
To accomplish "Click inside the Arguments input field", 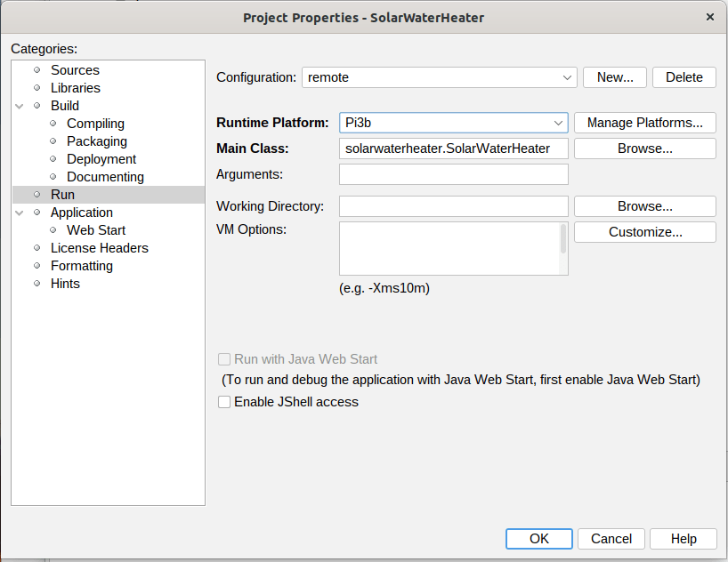I will coord(453,174).
